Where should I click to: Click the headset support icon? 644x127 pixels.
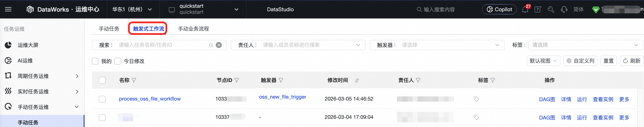(x=564, y=9)
